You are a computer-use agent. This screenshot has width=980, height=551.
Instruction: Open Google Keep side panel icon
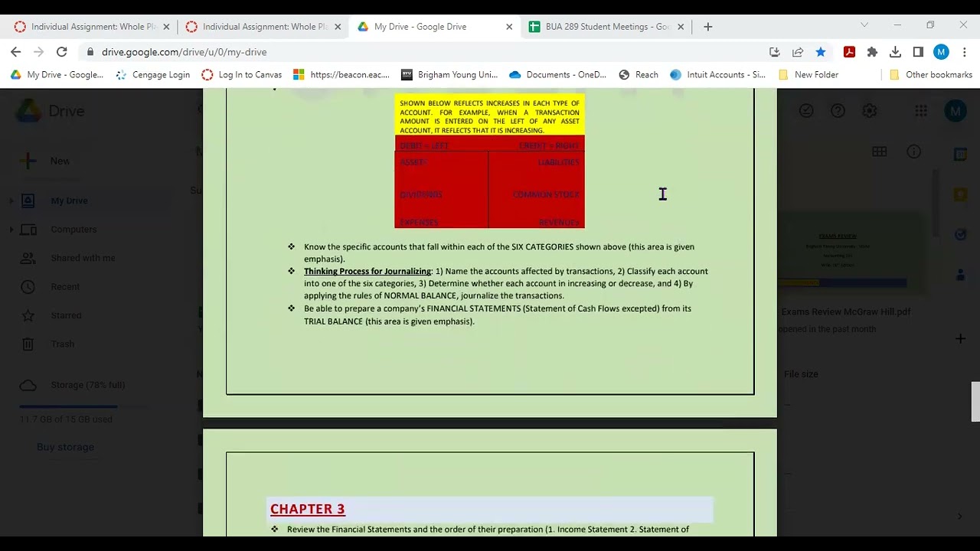(x=961, y=194)
